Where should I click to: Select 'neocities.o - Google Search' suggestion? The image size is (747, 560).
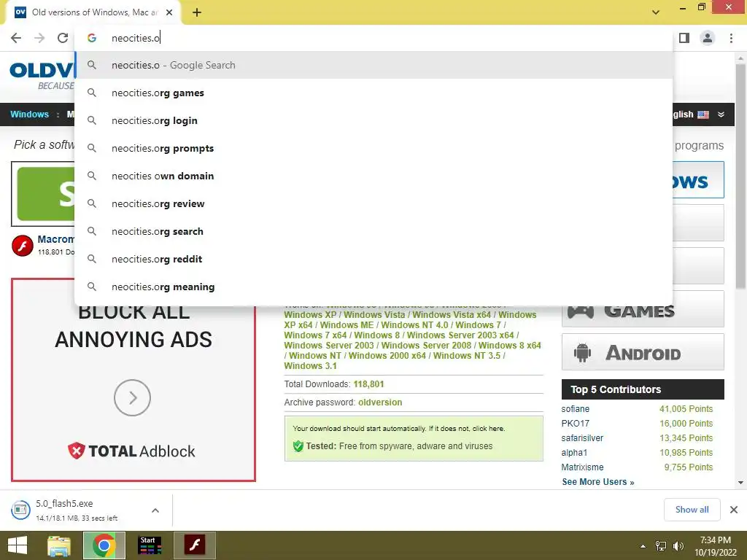click(x=374, y=65)
